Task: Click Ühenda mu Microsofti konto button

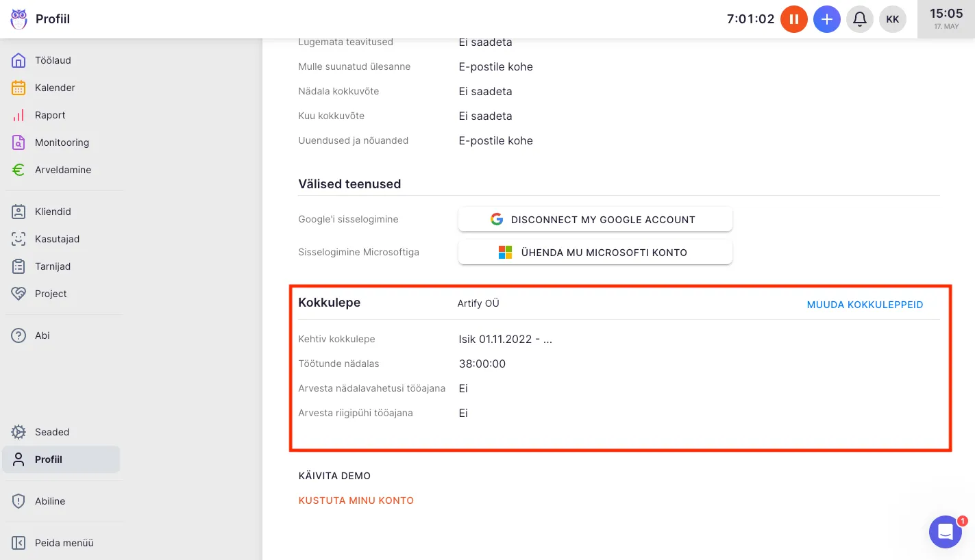Action: 595,253
